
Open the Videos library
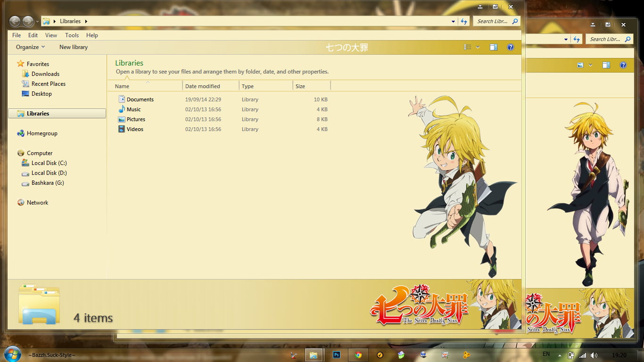(x=135, y=129)
